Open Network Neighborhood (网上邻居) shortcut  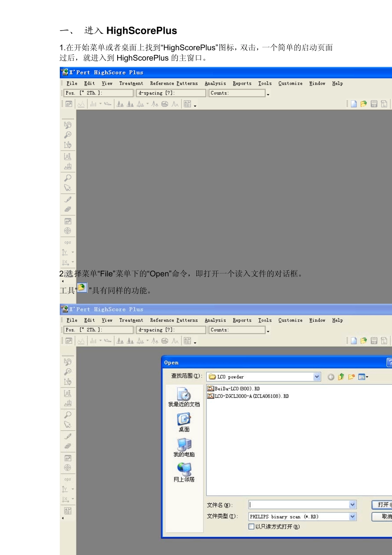[x=184, y=473]
